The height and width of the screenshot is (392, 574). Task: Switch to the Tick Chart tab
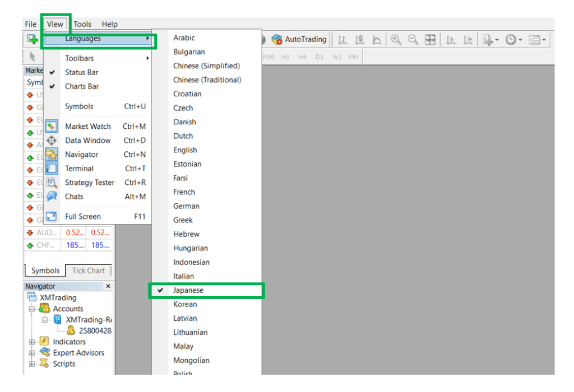(x=88, y=270)
